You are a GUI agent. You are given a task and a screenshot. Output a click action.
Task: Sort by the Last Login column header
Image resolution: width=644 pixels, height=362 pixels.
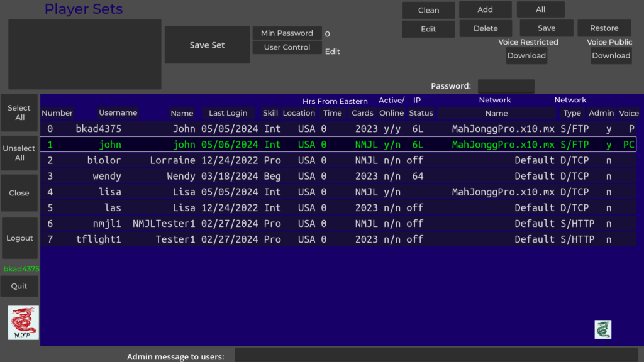tap(228, 113)
